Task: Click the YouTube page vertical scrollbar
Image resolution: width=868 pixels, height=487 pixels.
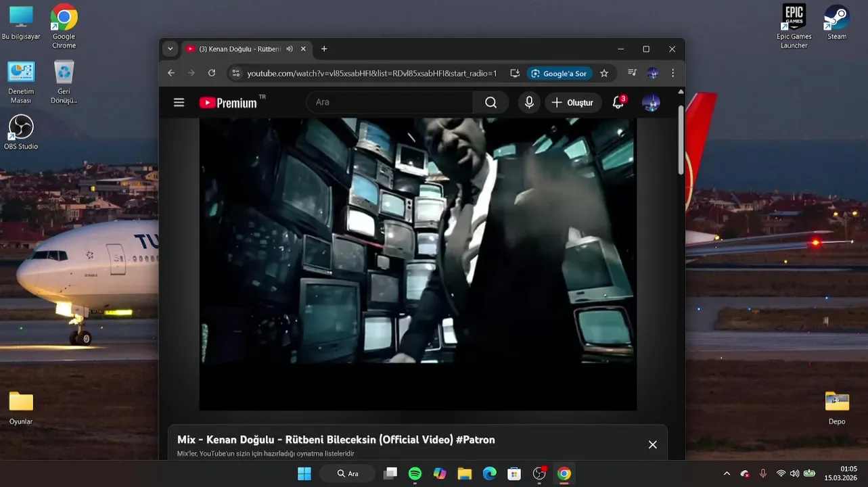Action: pyautogui.click(x=681, y=140)
